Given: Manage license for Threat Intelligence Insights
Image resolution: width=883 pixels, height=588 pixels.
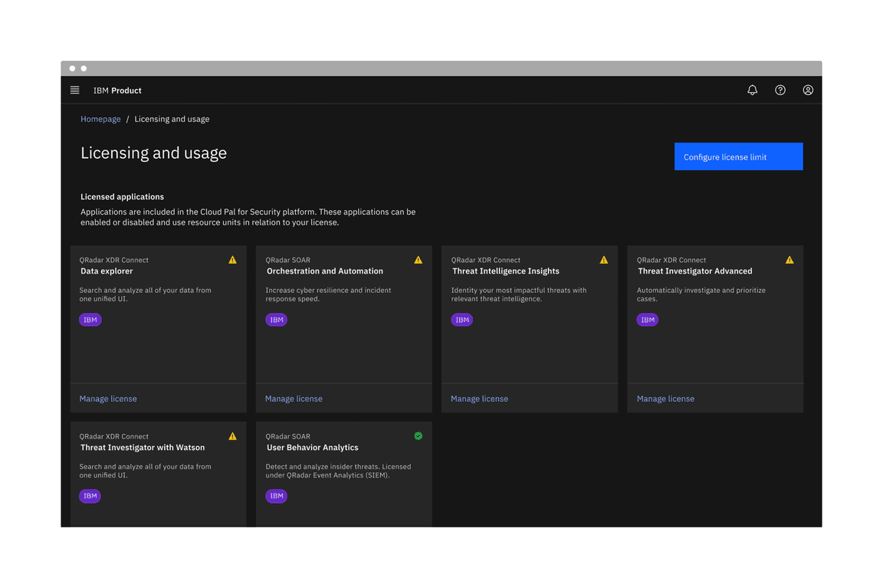Looking at the screenshot, I should click(479, 399).
